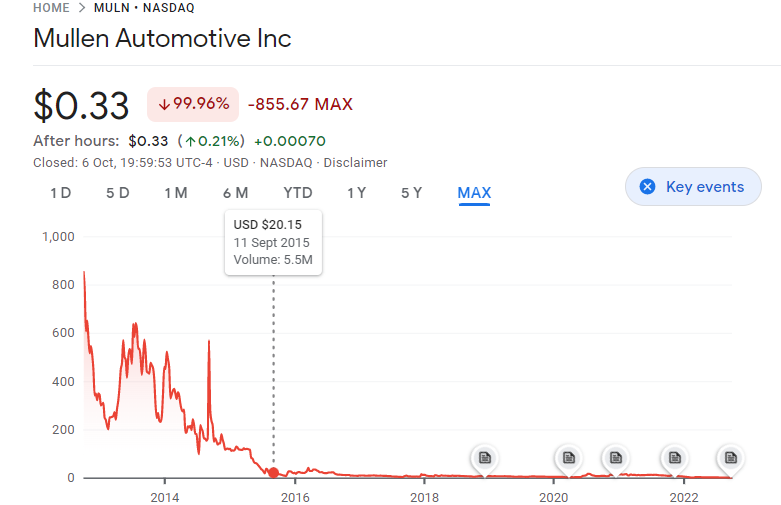This screenshot has height=505, width=781.
Task: Open the last key event marker after 2022
Action: tap(731, 458)
